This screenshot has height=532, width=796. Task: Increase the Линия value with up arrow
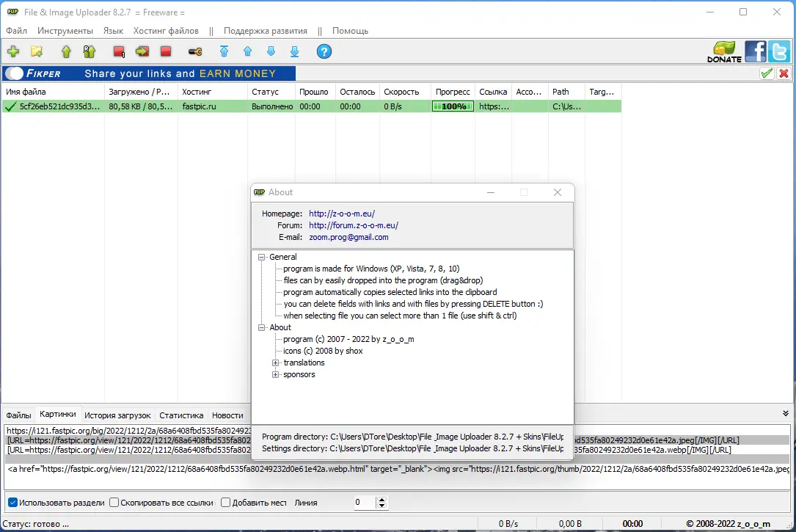pyautogui.click(x=381, y=500)
